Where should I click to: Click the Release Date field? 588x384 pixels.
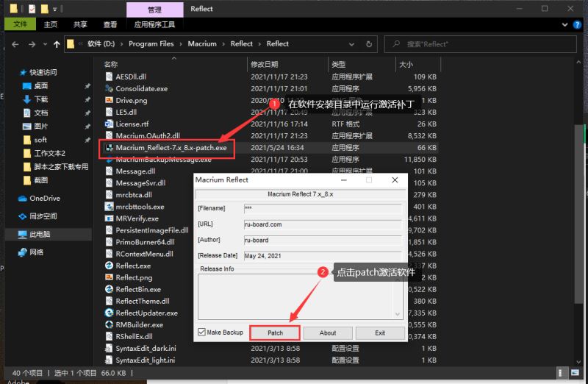tap(323, 256)
